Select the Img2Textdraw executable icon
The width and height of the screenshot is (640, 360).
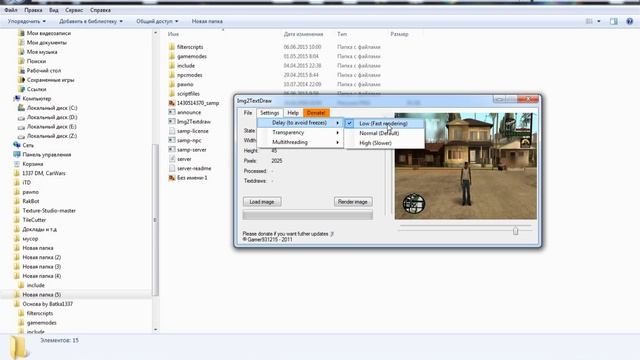click(172, 122)
